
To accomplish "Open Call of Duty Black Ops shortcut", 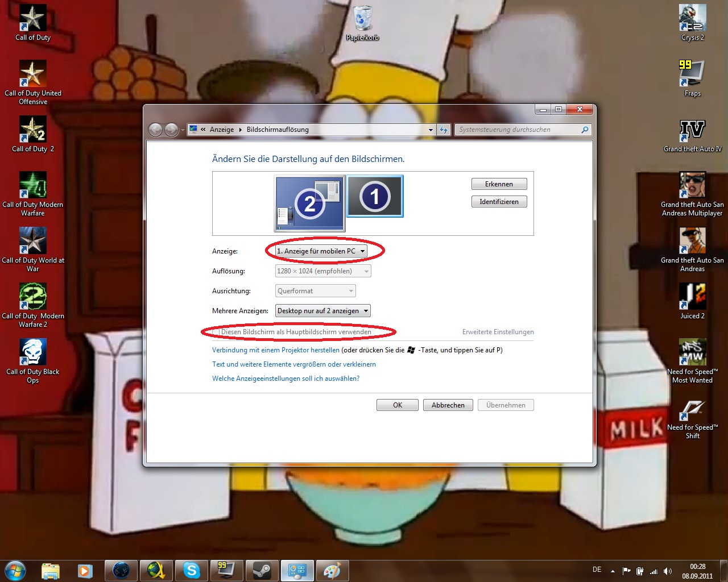I will point(33,356).
